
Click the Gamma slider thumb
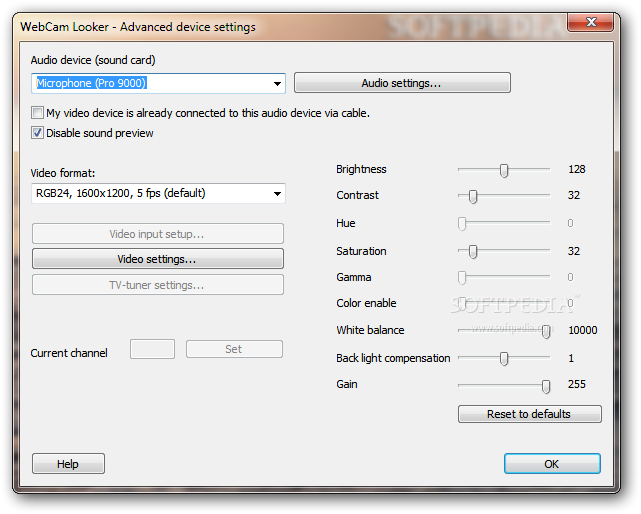pos(462,277)
